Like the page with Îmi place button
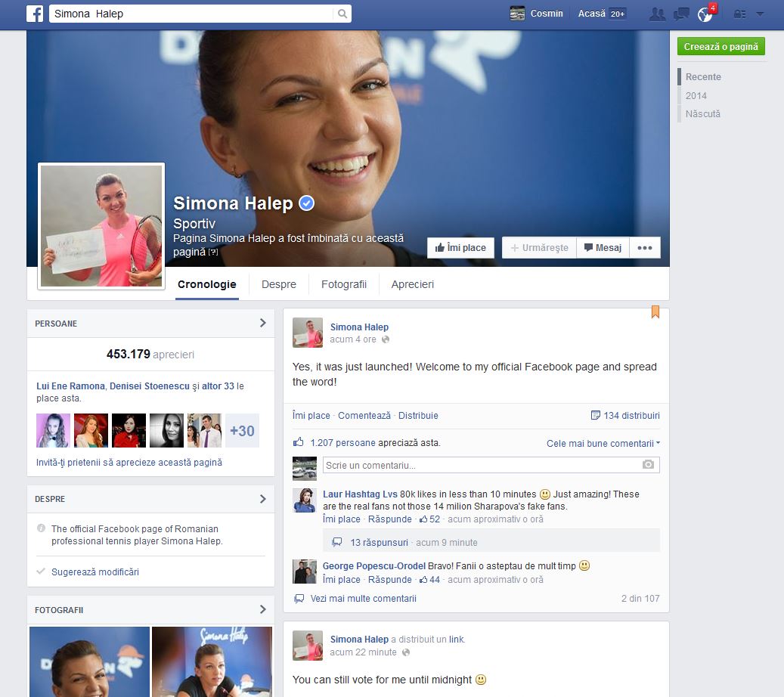 point(460,248)
